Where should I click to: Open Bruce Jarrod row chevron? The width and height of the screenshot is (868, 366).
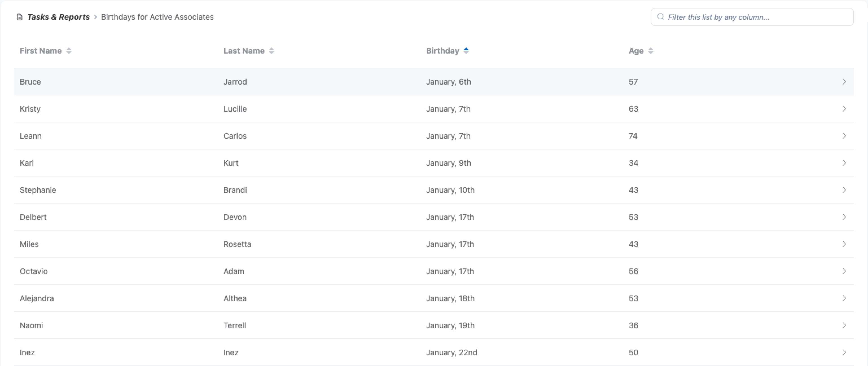point(844,82)
